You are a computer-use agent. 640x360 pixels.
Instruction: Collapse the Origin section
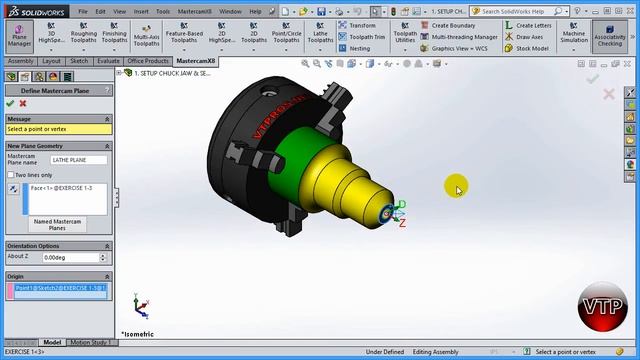[107, 277]
